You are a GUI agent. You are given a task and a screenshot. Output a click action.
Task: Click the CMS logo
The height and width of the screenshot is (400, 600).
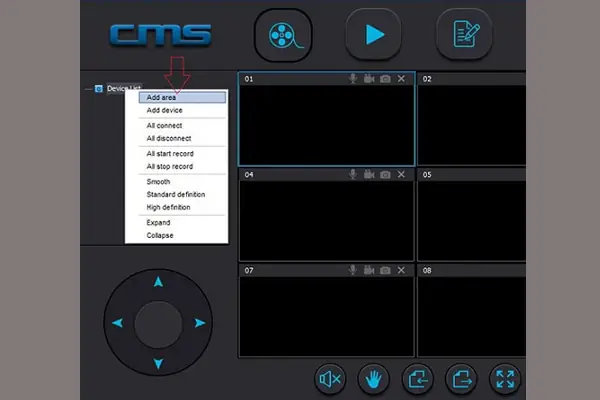coord(160,35)
